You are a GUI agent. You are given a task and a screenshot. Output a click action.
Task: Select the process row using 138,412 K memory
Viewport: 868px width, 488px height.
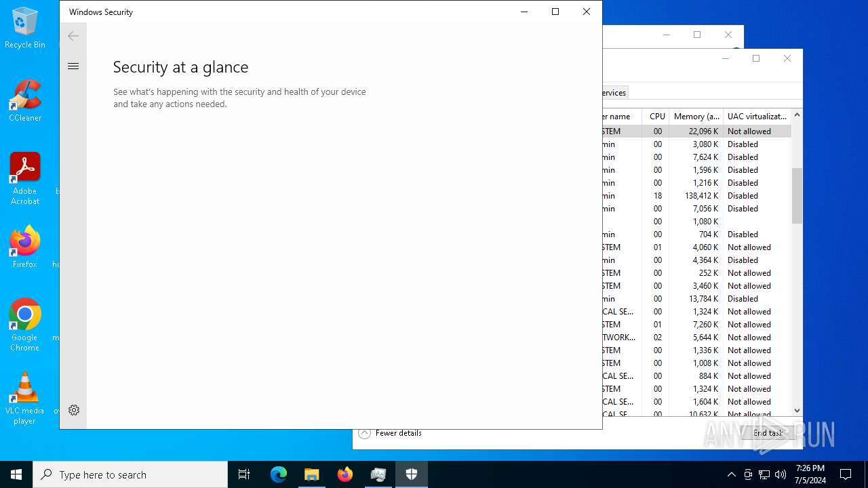click(696, 196)
